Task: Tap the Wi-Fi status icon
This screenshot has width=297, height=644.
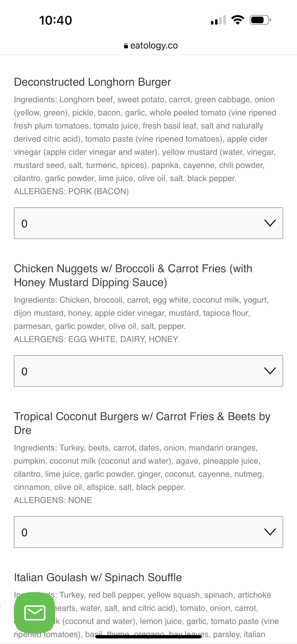Action: click(x=238, y=20)
